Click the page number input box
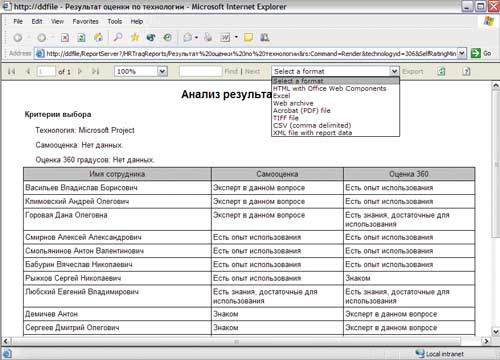The width and height of the screenshot is (500, 360). click(46, 71)
